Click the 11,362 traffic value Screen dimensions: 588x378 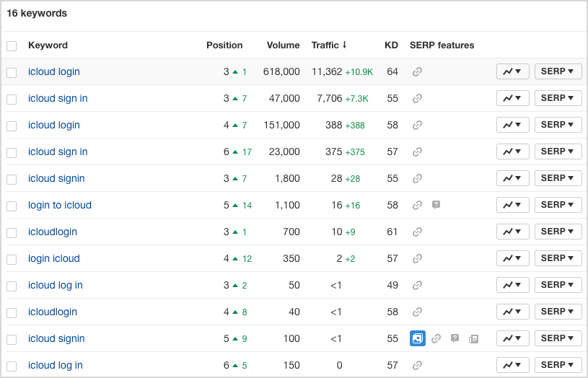[x=327, y=71]
